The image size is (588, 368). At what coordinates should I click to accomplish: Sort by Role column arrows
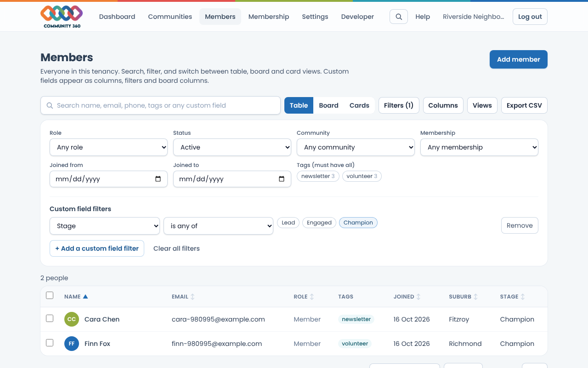312,297
